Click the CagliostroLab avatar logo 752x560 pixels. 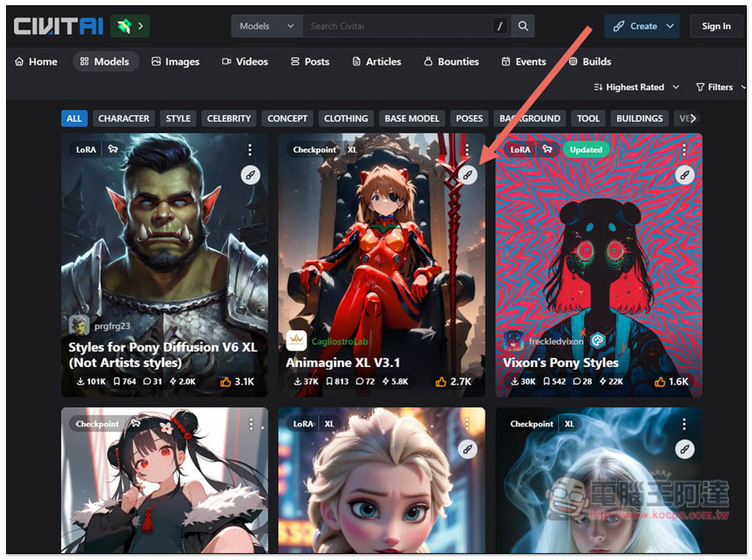tap(296, 341)
